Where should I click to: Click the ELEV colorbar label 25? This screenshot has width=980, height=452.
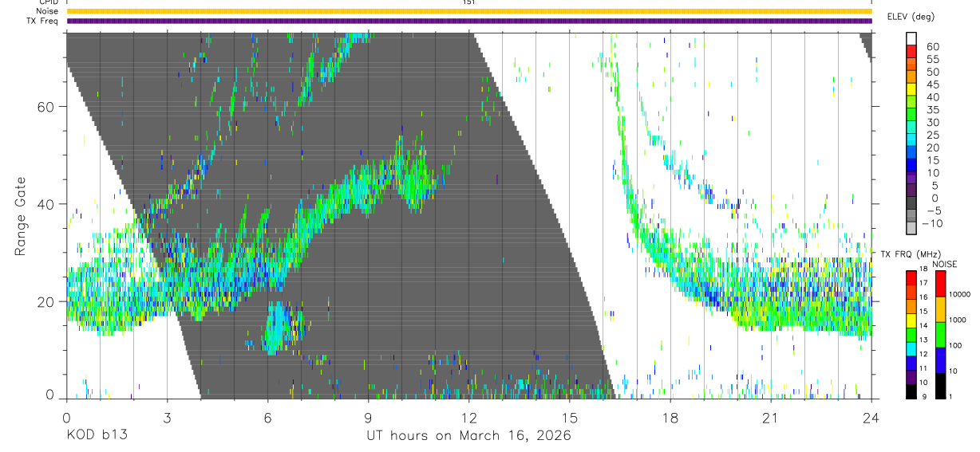[932, 135]
